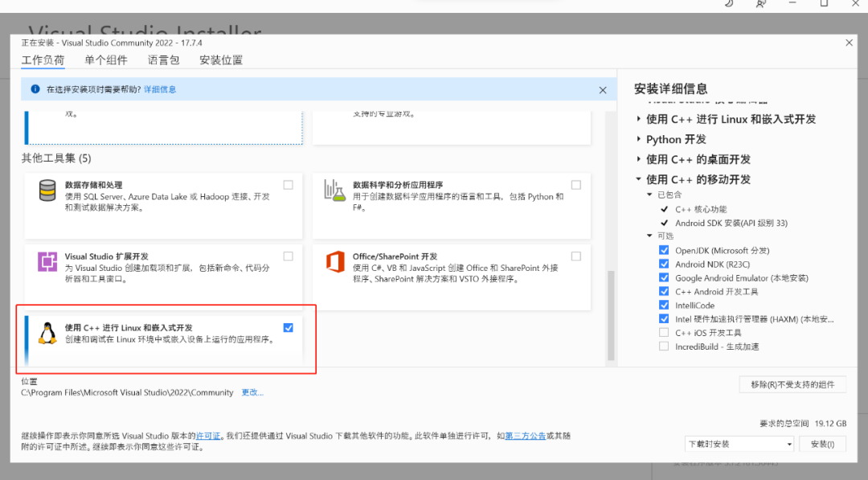This screenshot has width=868, height=480.
Task: Click the purple Visual Studio 扩展开发 icon
Action: 47,261
